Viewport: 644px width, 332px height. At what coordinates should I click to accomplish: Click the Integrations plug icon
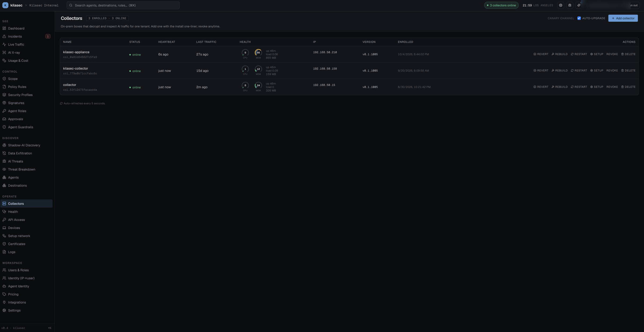pyautogui.click(x=4, y=302)
